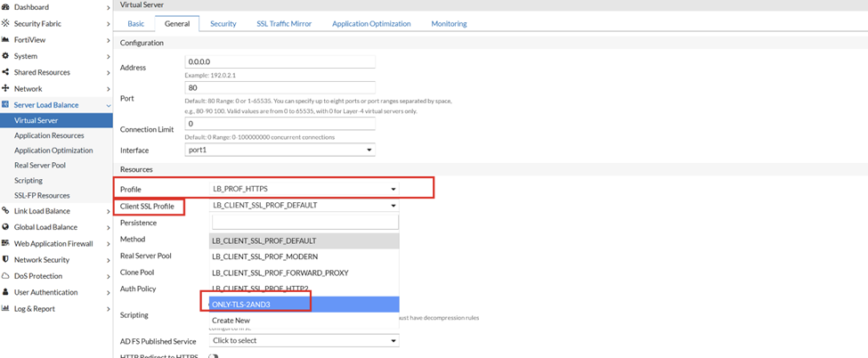The height and width of the screenshot is (358, 868).
Task: Switch to the General tab
Action: (x=177, y=24)
